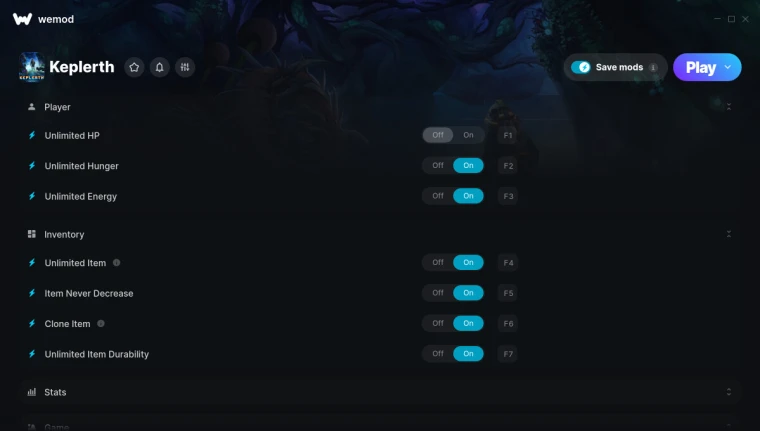Change the F4 hotkey for Unlimited Item
Screen dimensions: 760x431
click(x=508, y=263)
